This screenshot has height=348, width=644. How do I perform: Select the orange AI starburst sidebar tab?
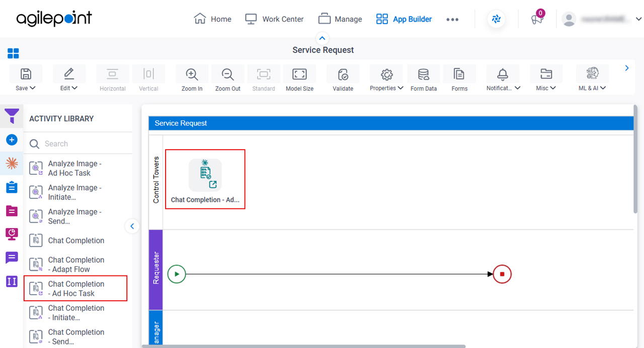pyautogui.click(x=12, y=164)
